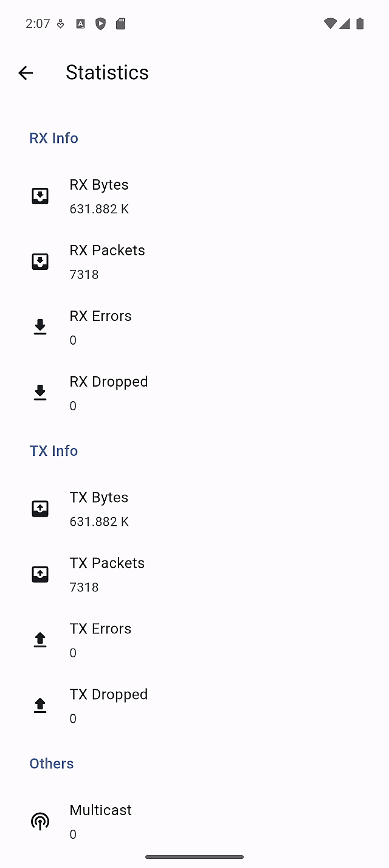The height and width of the screenshot is (868, 389).
Task: Tap the Others section header
Action: [52, 763]
